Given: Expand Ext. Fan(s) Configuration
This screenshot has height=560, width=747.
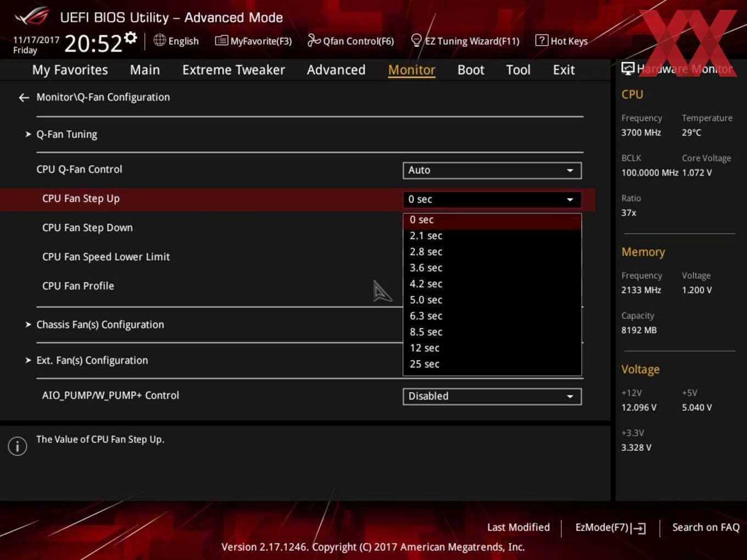Looking at the screenshot, I should [92, 360].
